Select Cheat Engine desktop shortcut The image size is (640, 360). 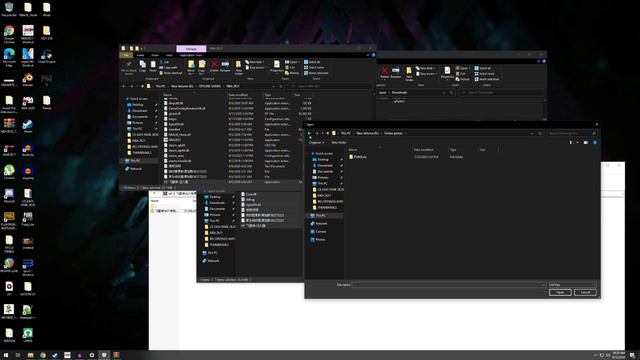[47, 56]
